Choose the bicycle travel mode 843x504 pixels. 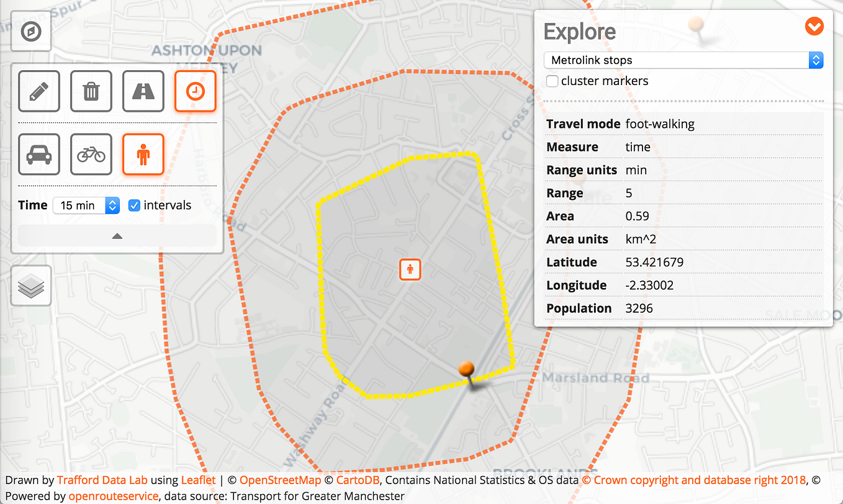[91, 154]
